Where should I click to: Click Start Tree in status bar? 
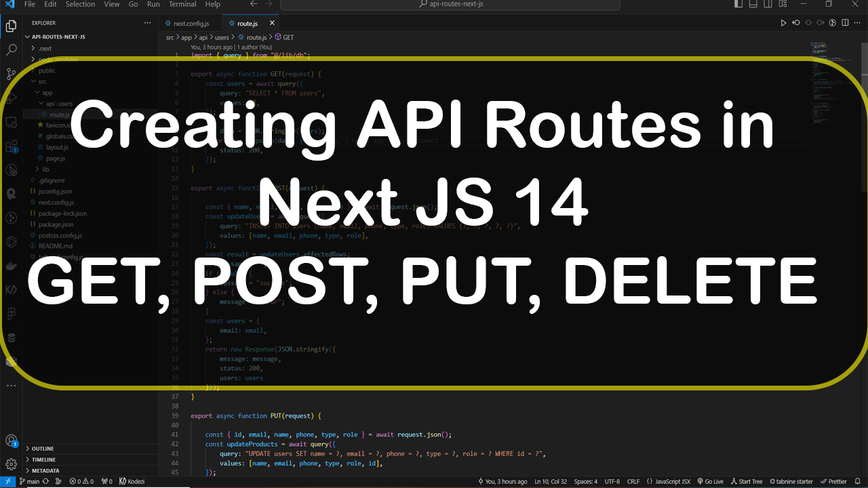pos(746,481)
